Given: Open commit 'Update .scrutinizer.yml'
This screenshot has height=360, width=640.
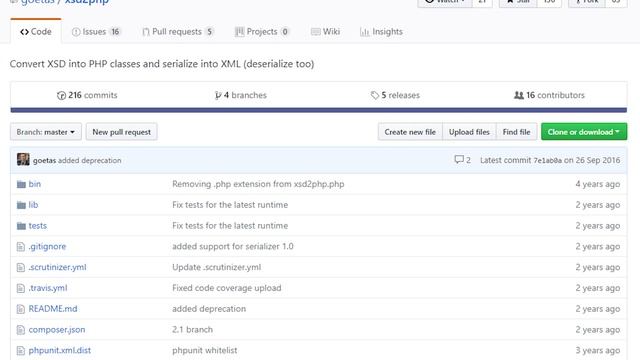Looking at the screenshot, I should (216, 267).
